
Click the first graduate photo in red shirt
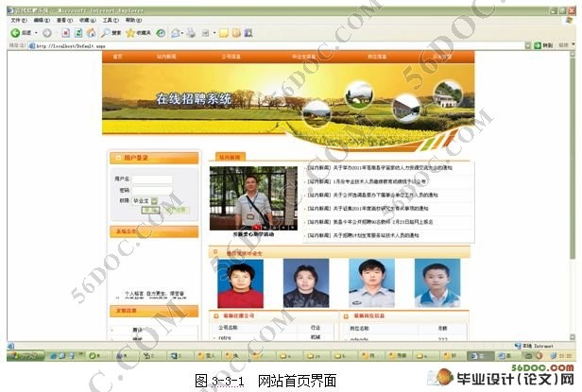pos(240,283)
